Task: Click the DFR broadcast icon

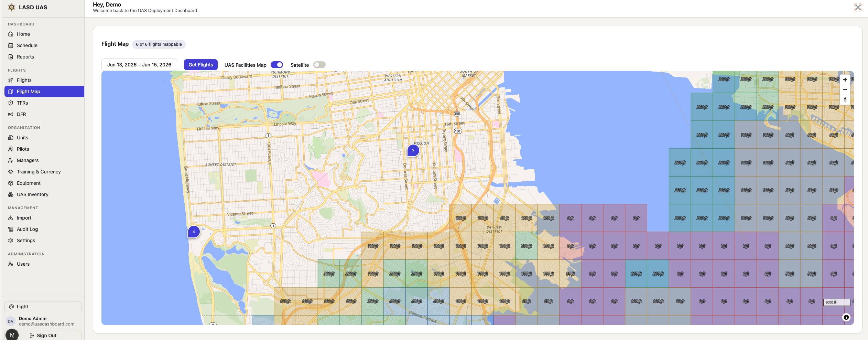Action: coord(11,114)
